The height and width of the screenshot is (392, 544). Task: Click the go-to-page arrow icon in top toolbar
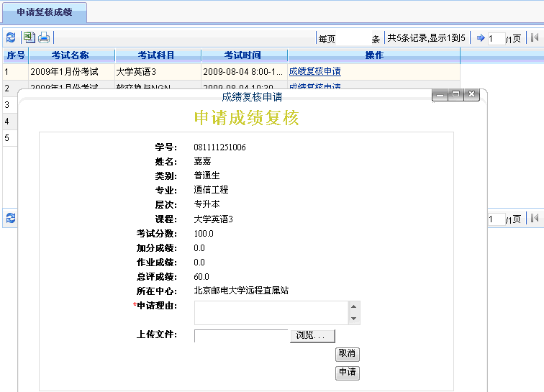point(481,38)
